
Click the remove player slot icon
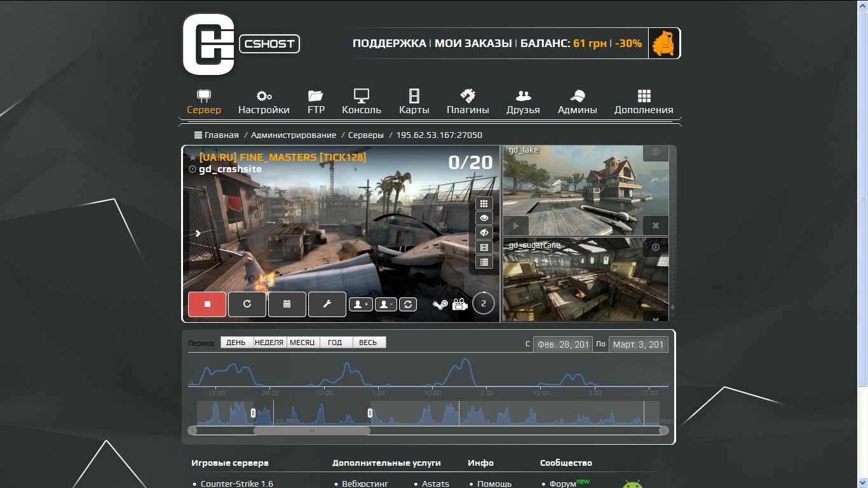(386, 304)
